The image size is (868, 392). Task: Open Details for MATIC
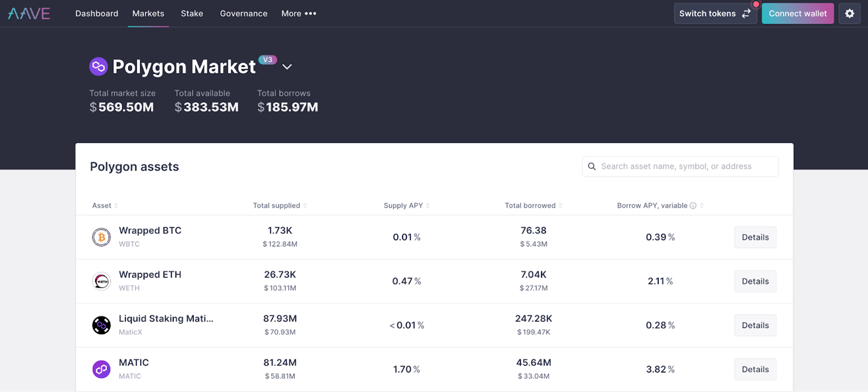point(755,369)
